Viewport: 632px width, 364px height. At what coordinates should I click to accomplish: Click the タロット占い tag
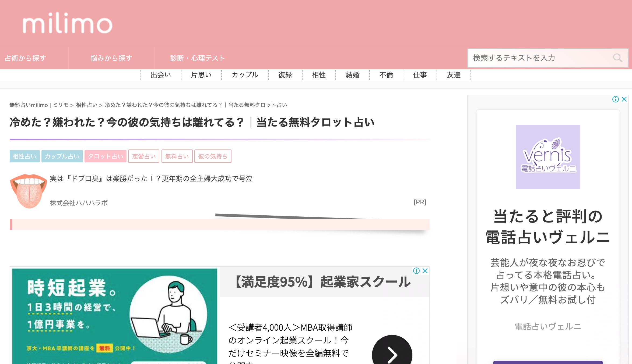105,156
